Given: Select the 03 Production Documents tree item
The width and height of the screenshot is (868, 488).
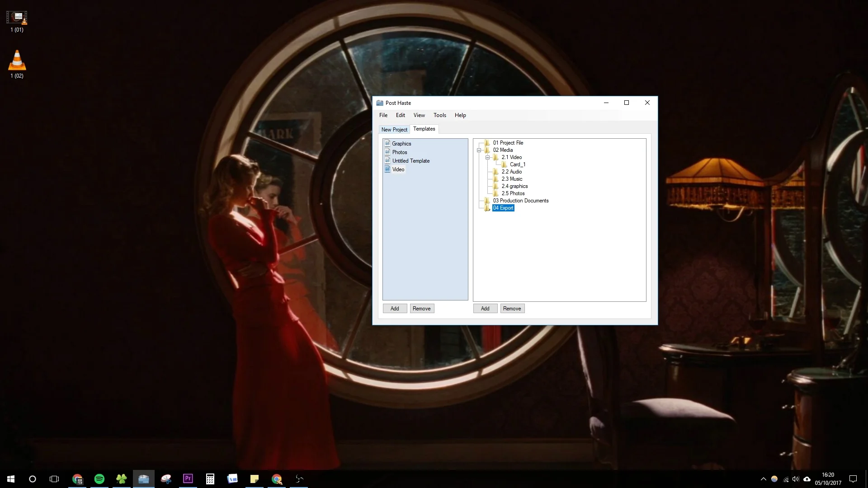Looking at the screenshot, I should click(521, 201).
